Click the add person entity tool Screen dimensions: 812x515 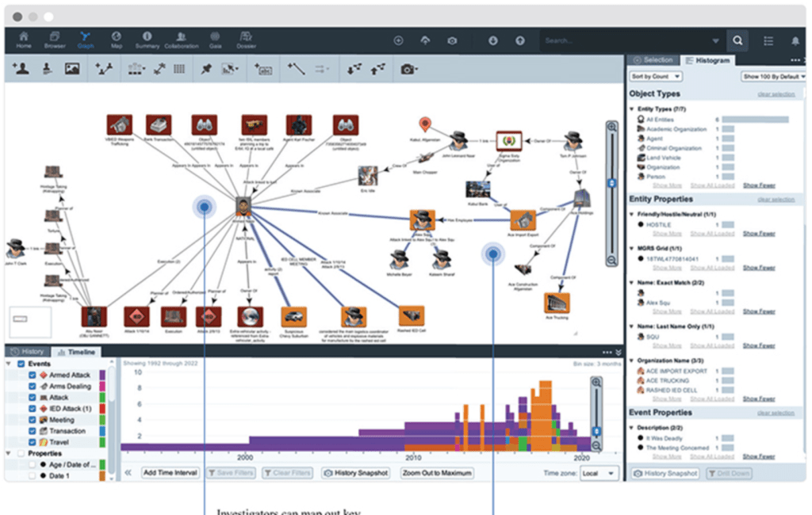coord(20,68)
